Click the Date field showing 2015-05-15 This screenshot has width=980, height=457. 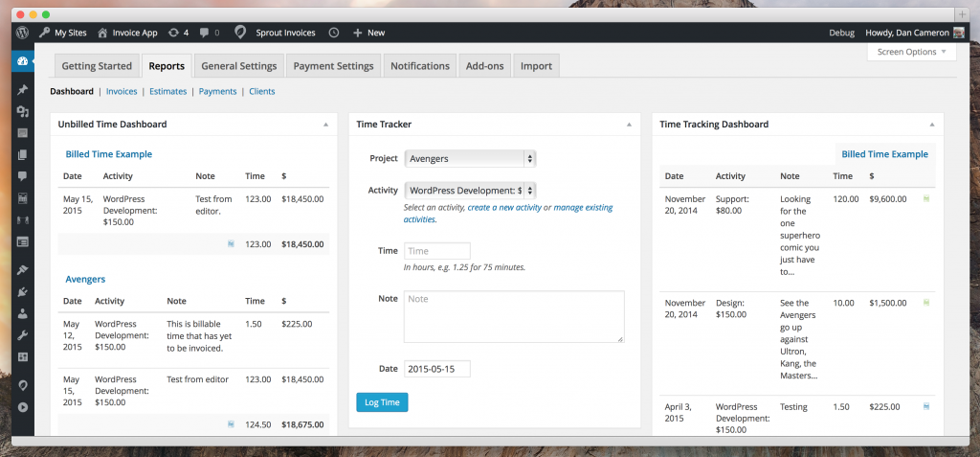436,369
